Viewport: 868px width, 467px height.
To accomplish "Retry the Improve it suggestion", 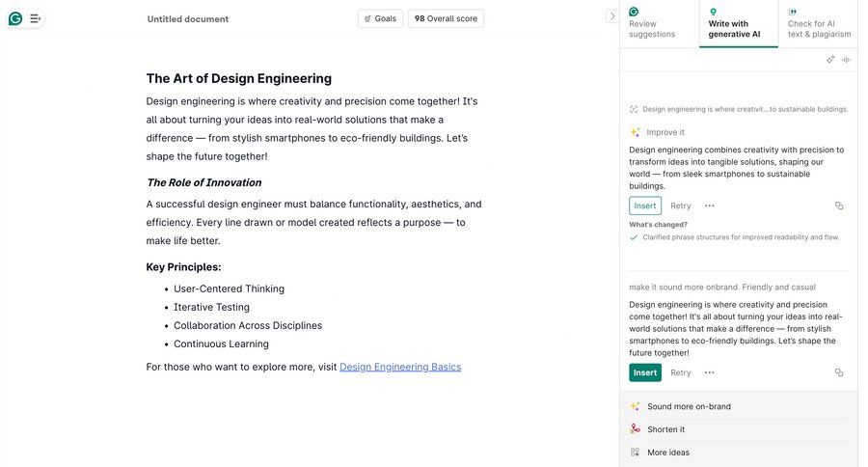I will [680, 206].
